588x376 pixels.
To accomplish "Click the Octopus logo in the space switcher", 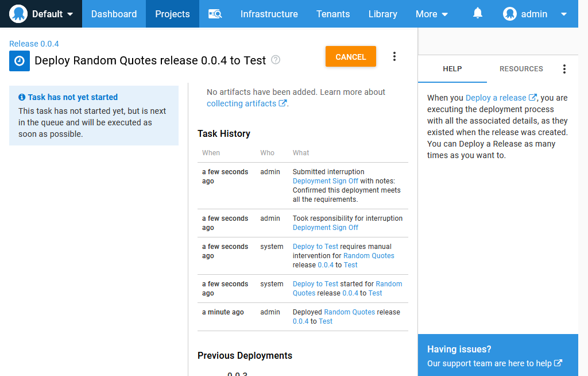I will click(18, 14).
